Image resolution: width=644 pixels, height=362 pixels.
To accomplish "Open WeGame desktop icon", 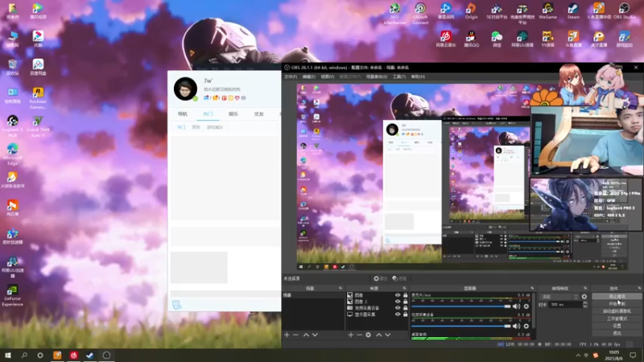I will pyautogui.click(x=547, y=10).
